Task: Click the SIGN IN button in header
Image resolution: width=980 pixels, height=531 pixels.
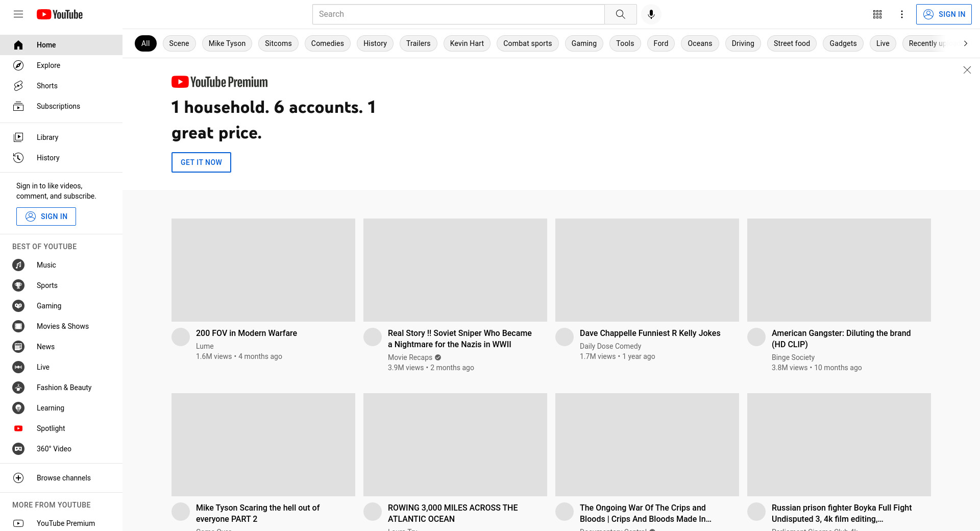Action: click(944, 14)
